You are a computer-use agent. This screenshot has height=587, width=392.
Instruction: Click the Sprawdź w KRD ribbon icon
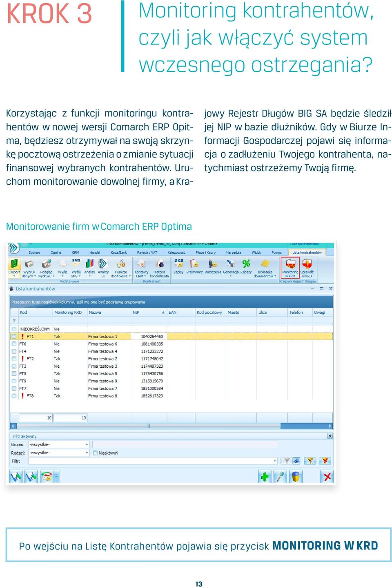click(x=307, y=268)
